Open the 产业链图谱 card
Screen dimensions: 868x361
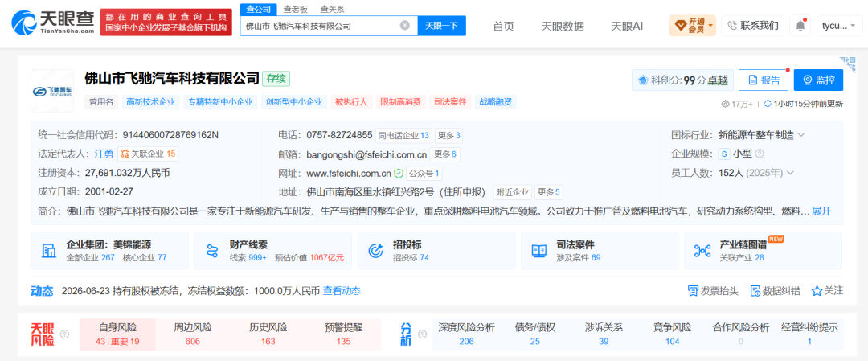764,251
